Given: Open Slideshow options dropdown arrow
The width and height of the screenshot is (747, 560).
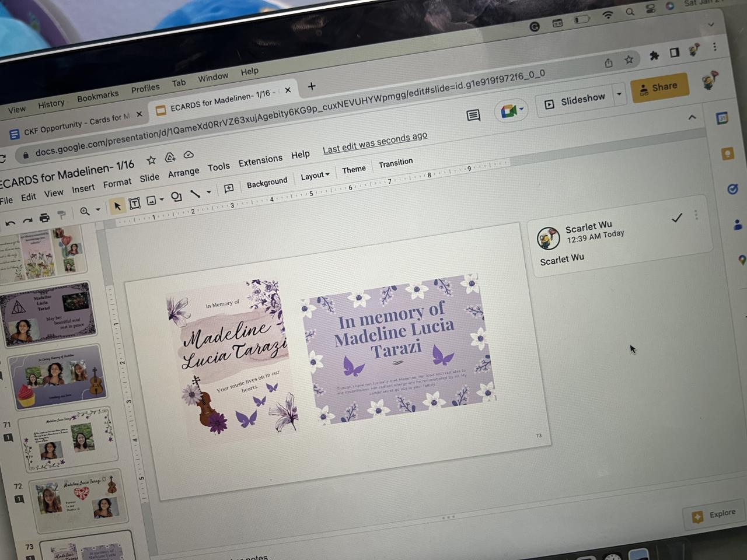Looking at the screenshot, I should point(619,93).
